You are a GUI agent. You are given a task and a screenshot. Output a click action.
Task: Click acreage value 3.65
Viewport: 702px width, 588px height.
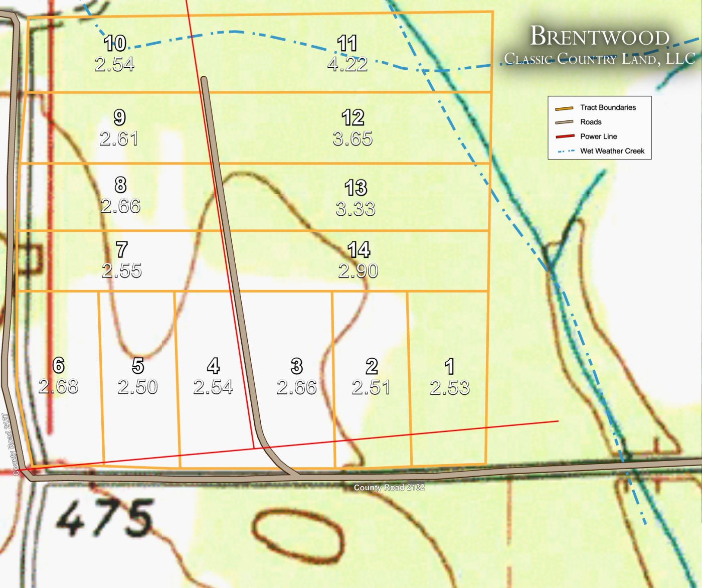pos(353,138)
